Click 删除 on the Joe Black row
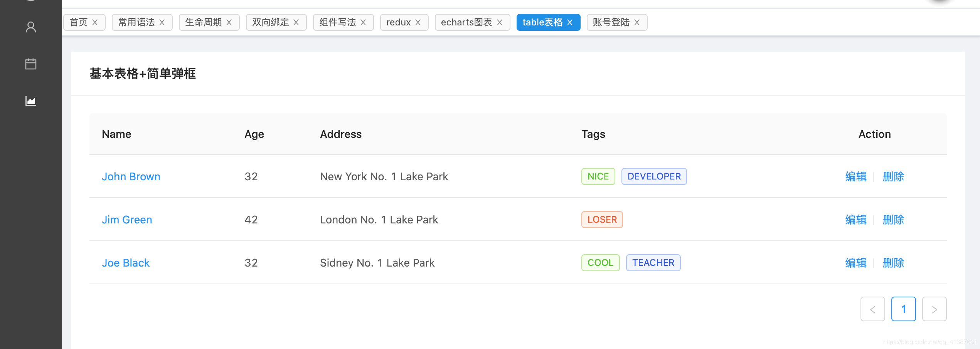 pos(893,263)
